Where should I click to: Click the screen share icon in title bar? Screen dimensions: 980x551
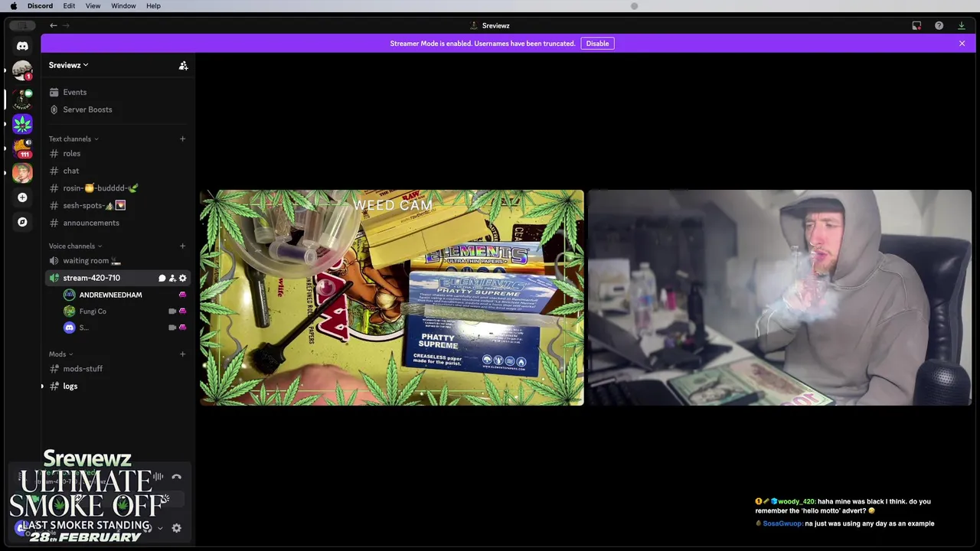pos(916,25)
